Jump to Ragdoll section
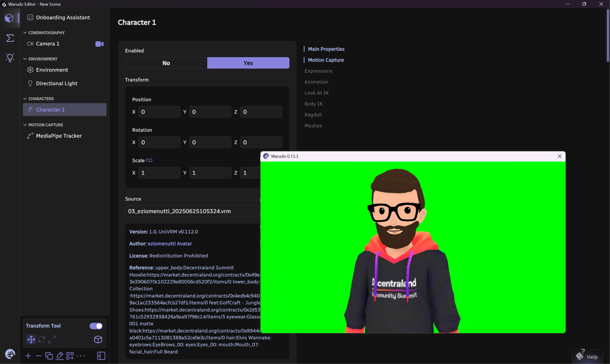 [x=313, y=115]
